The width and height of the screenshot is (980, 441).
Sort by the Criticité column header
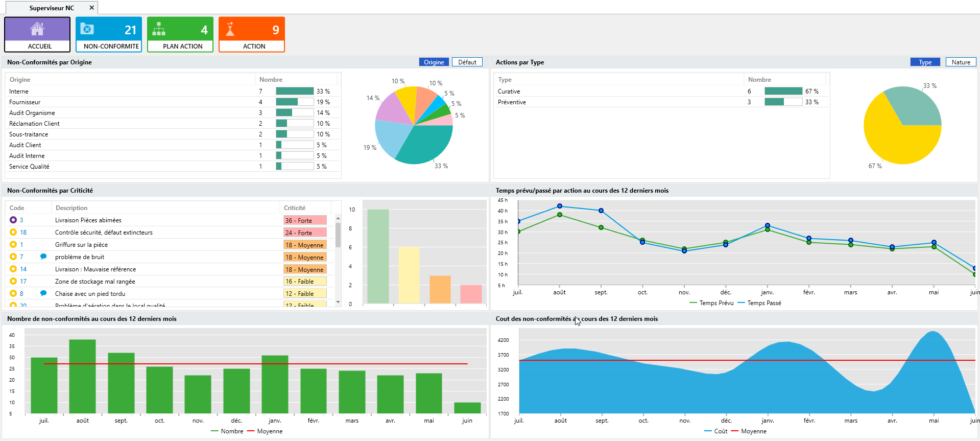[x=305, y=207]
